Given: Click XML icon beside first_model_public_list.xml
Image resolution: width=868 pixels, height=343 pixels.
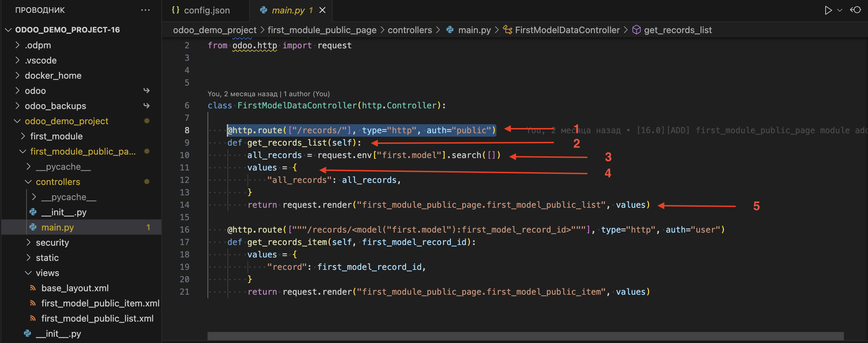Looking at the screenshot, I should tap(33, 318).
